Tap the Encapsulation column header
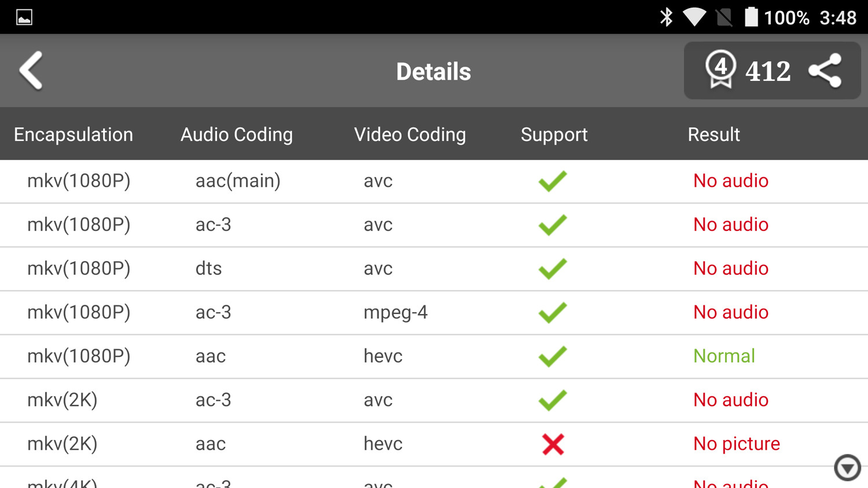This screenshot has height=488, width=868. coord(73,135)
